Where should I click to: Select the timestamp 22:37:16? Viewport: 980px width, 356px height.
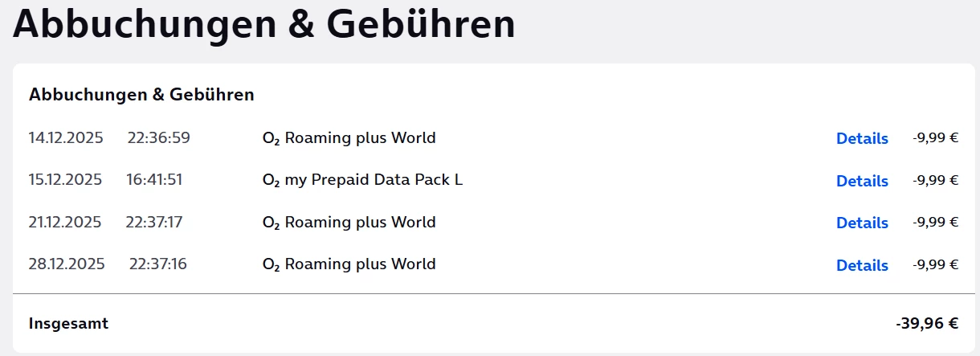point(158,264)
